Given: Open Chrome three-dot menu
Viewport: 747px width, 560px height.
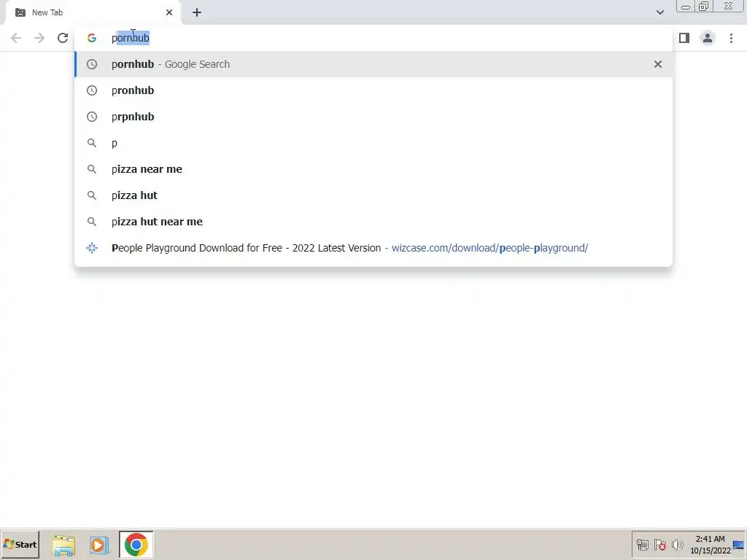Looking at the screenshot, I should click(x=731, y=38).
